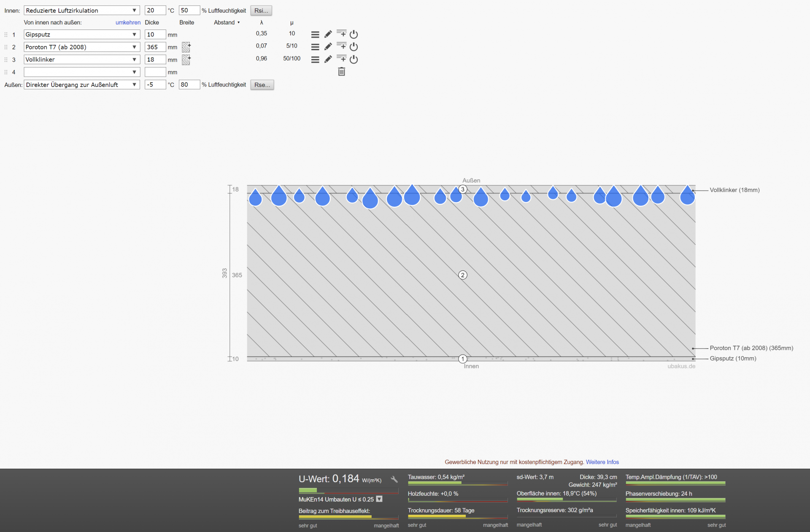Open MuKEn14 Umbauten requirement selector

(379, 499)
